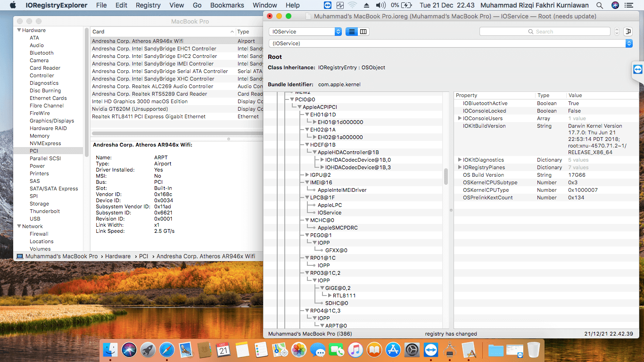Open the Registry menu
Screen dimensions: 644x362
(148, 5)
